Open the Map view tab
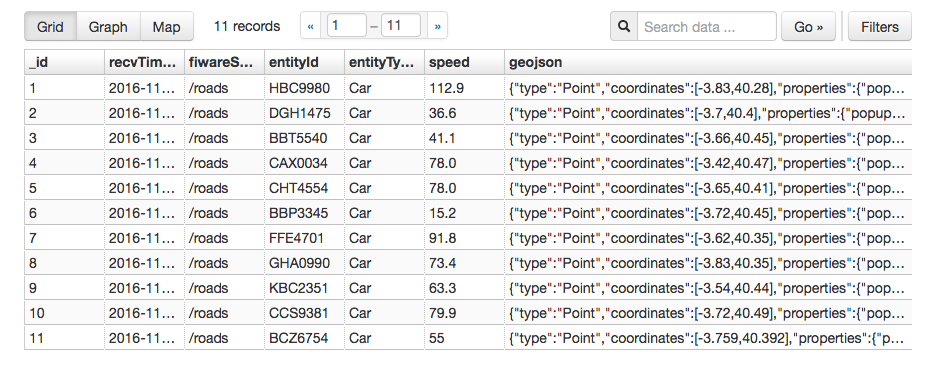The image size is (933, 365). click(167, 27)
